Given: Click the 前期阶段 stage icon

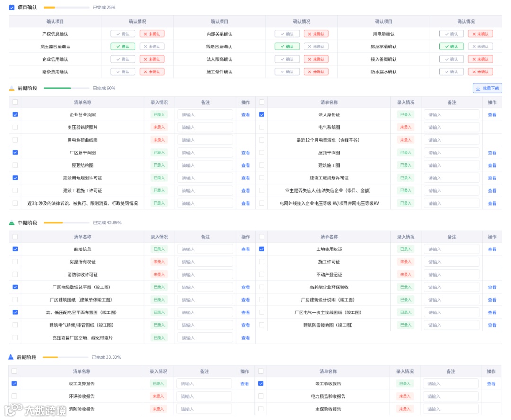Looking at the screenshot, I should (x=12, y=88).
